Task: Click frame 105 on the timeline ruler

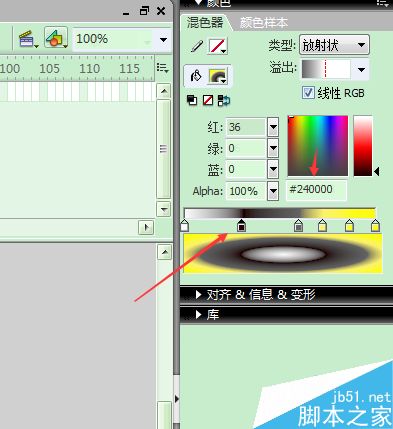Action: (x=49, y=68)
